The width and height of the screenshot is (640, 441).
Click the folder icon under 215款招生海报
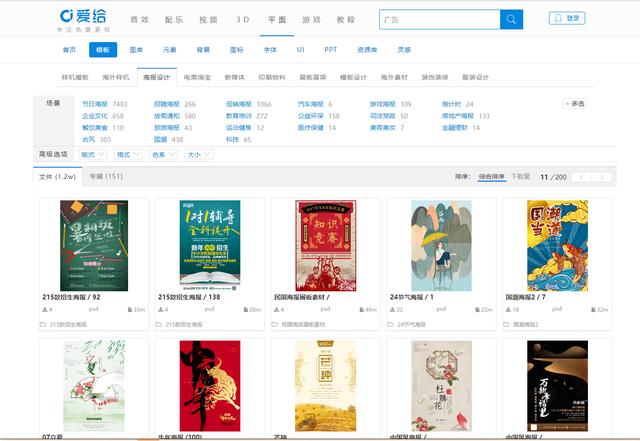coord(44,325)
